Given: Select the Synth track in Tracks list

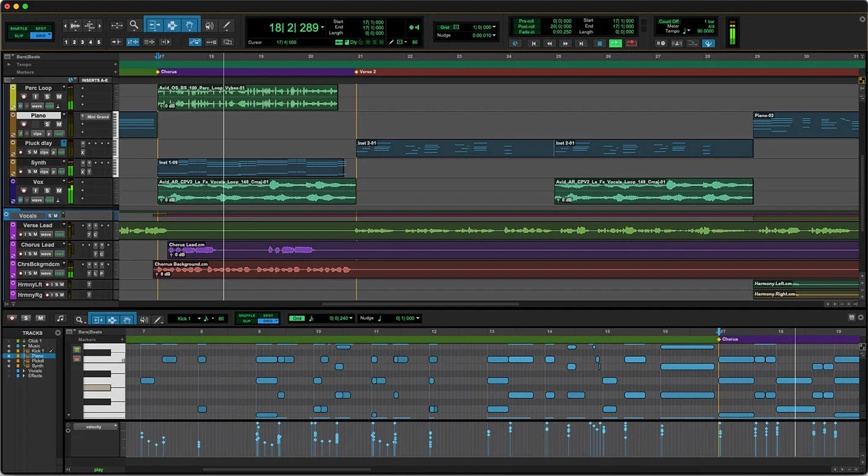Looking at the screenshot, I should [x=37, y=366].
